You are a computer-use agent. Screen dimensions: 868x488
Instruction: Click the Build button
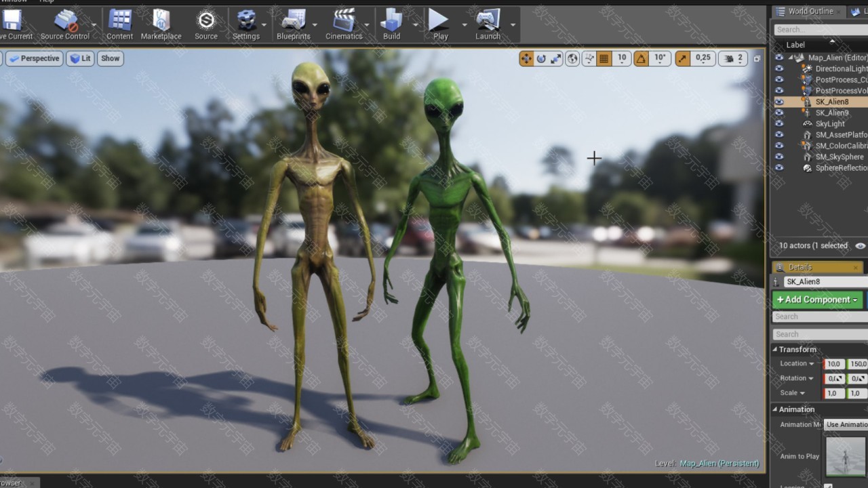pyautogui.click(x=392, y=24)
